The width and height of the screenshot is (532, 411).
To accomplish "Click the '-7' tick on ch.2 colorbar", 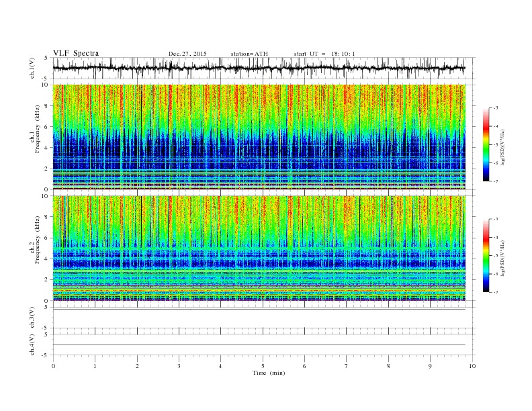I will pos(495,292).
